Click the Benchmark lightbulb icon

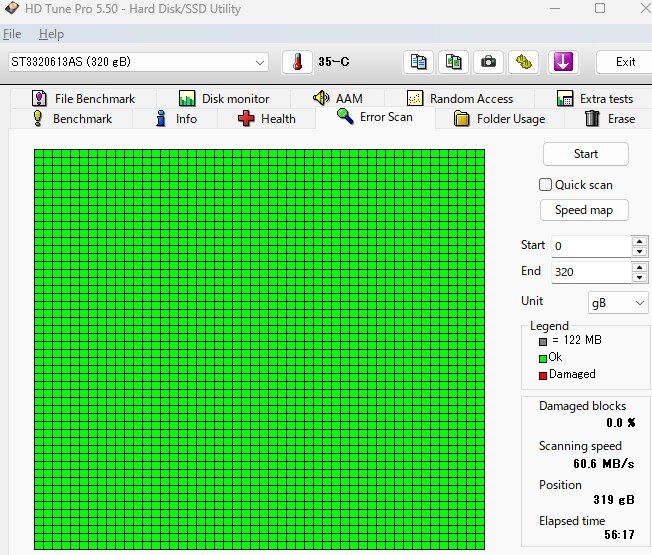(37, 118)
